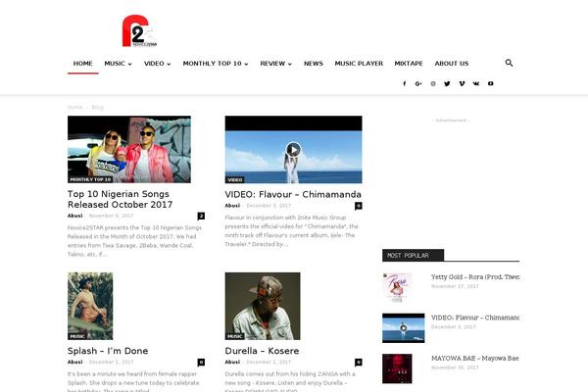Viewport: 588px width, 392px height.
Task: Click MAYOWA BAE sidebar thumbnail
Action: (397, 368)
